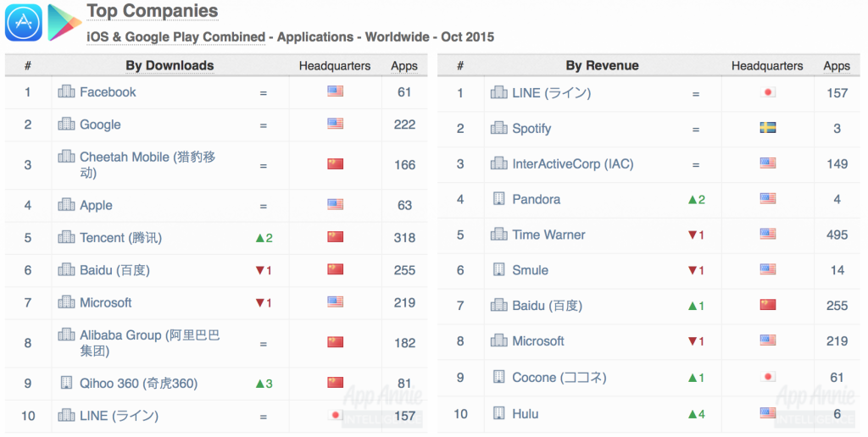This screenshot has width=868, height=437.
Task: Click the building icon beside Qihoo 360
Action: (x=66, y=383)
